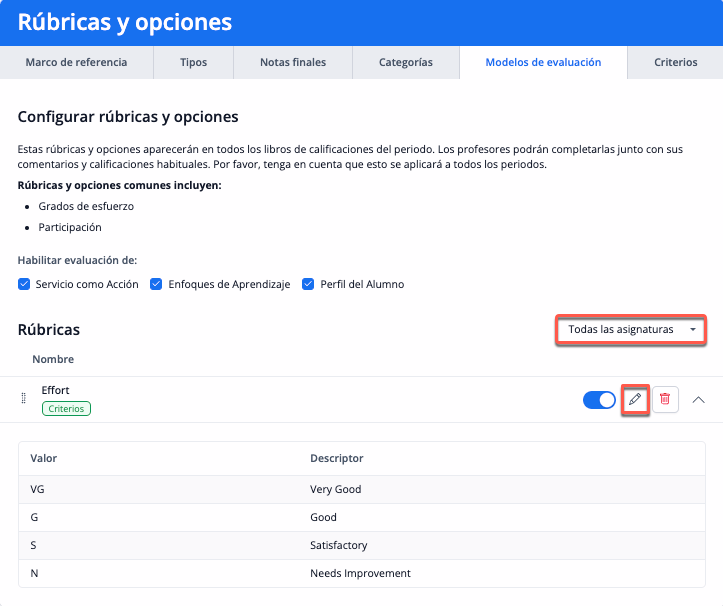The height and width of the screenshot is (606, 723).
Task: Switch to Marco de referencia tab
Action: pyautogui.click(x=76, y=62)
